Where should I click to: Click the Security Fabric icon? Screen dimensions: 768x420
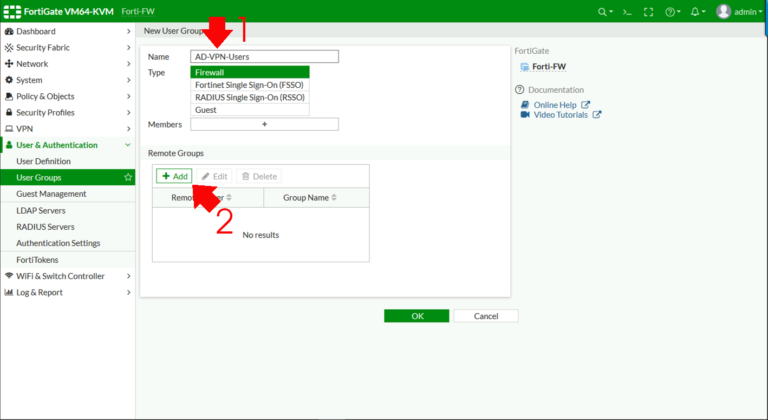[9, 48]
